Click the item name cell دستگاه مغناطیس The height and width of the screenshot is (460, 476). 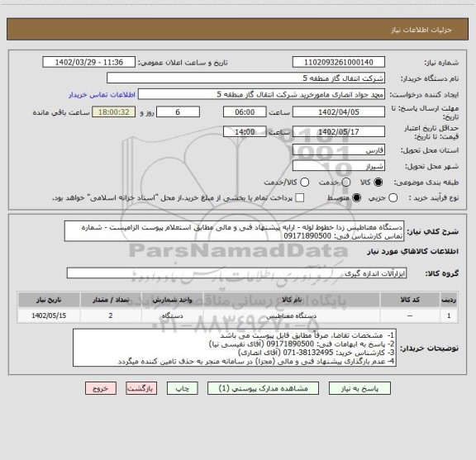click(292, 315)
